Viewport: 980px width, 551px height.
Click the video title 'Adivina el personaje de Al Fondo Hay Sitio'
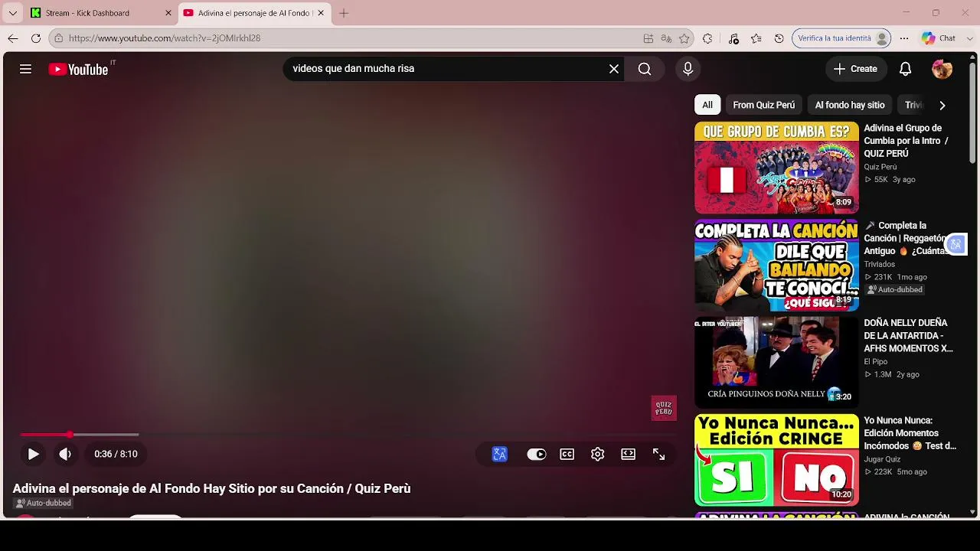(x=211, y=488)
